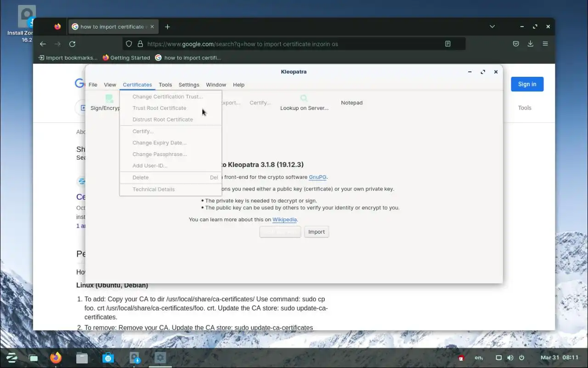Click the forward arrow in Firefox
The width and height of the screenshot is (588, 368).
[57, 44]
